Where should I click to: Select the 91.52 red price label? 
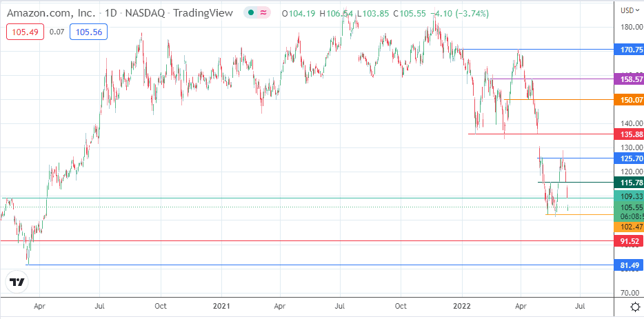(628, 241)
